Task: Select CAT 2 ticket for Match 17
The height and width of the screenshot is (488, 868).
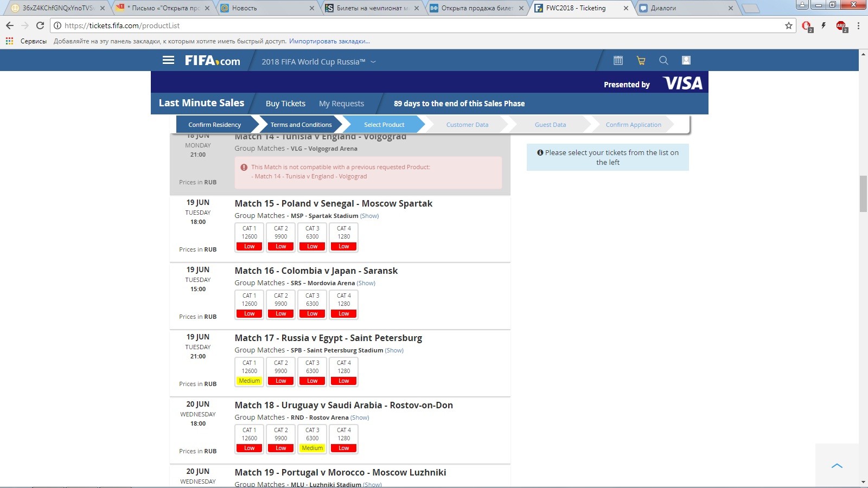Action: tap(281, 372)
